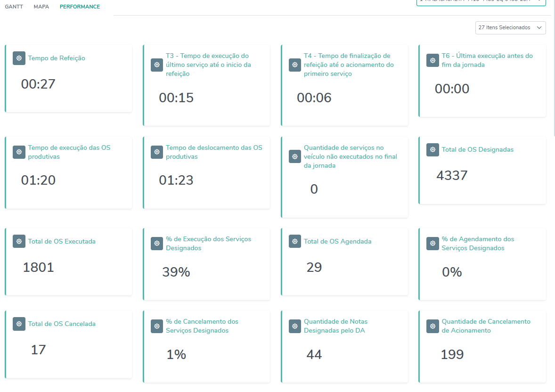Switch to the GANTT tab
This screenshot has height=392, width=555.
pyautogui.click(x=14, y=7)
